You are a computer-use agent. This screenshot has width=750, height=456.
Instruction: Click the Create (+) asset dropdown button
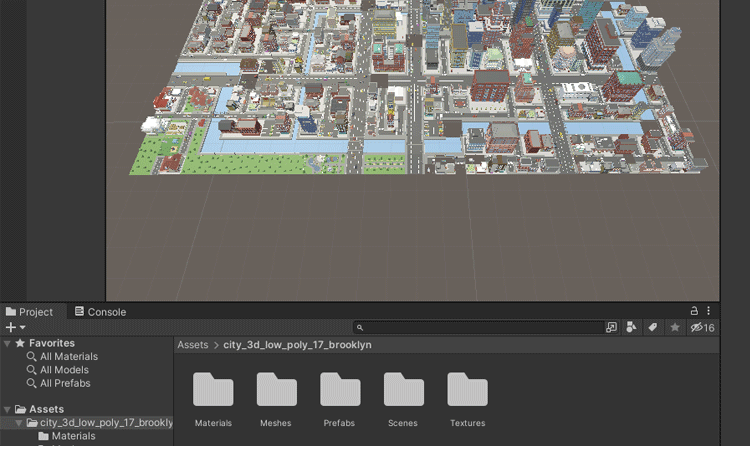[x=15, y=327]
